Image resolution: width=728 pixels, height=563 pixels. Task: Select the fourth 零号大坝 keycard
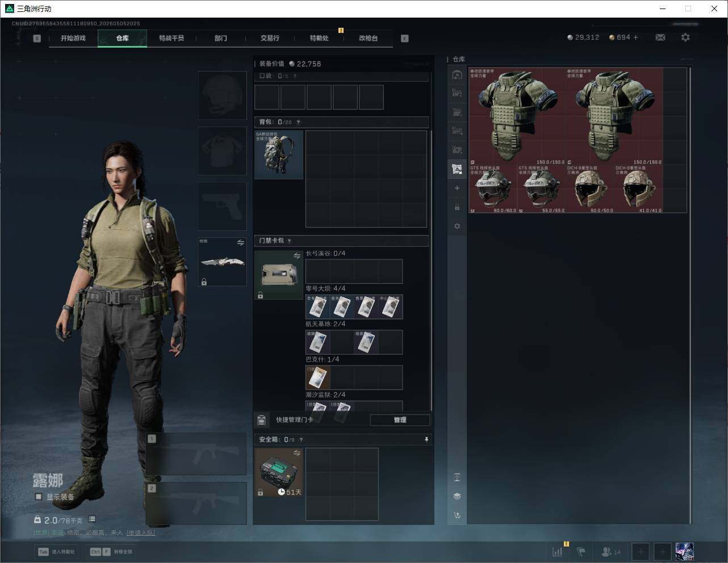pos(390,307)
